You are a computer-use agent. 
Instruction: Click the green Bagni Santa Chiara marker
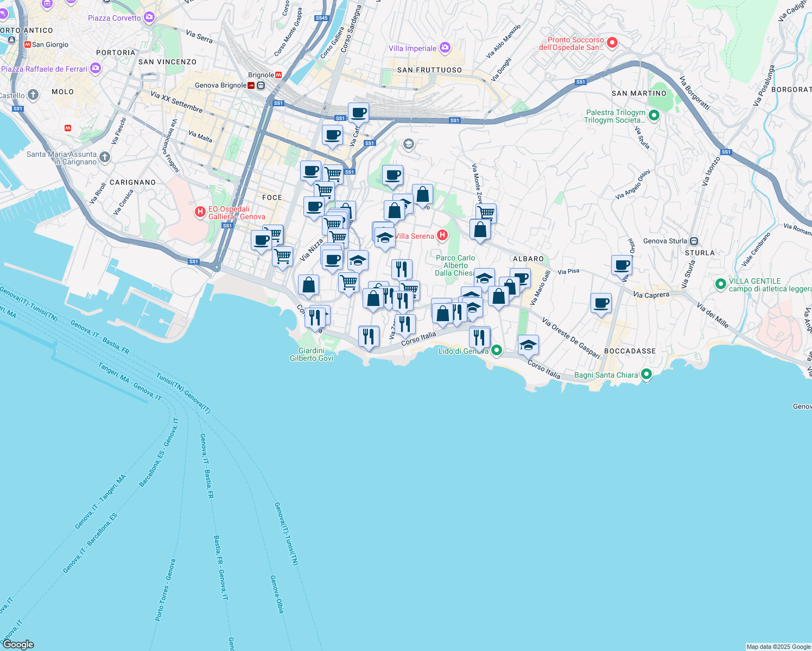646,374
